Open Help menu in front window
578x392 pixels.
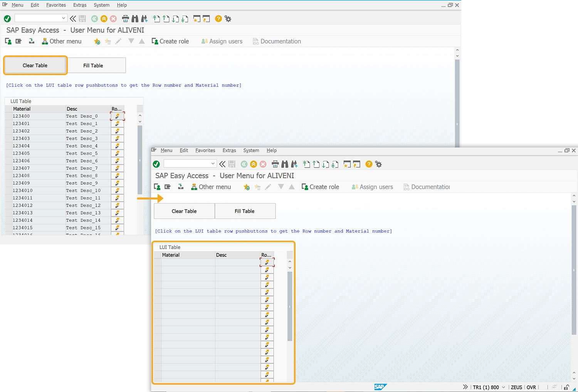272,151
